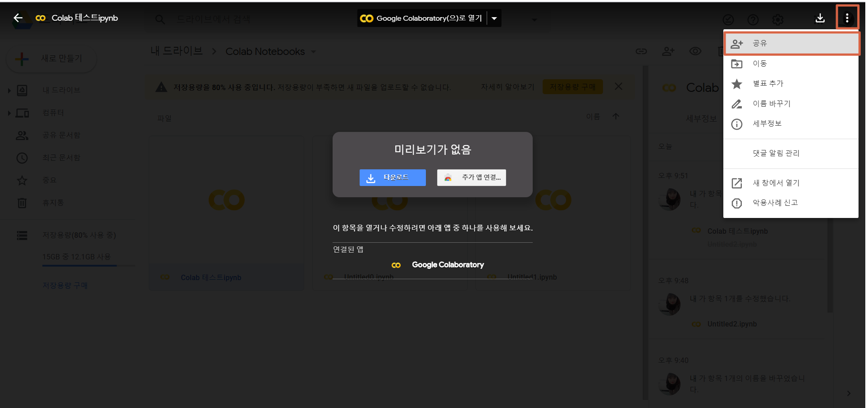Click the 이름 sort column header
The image size is (868, 408).
click(593, 117)
